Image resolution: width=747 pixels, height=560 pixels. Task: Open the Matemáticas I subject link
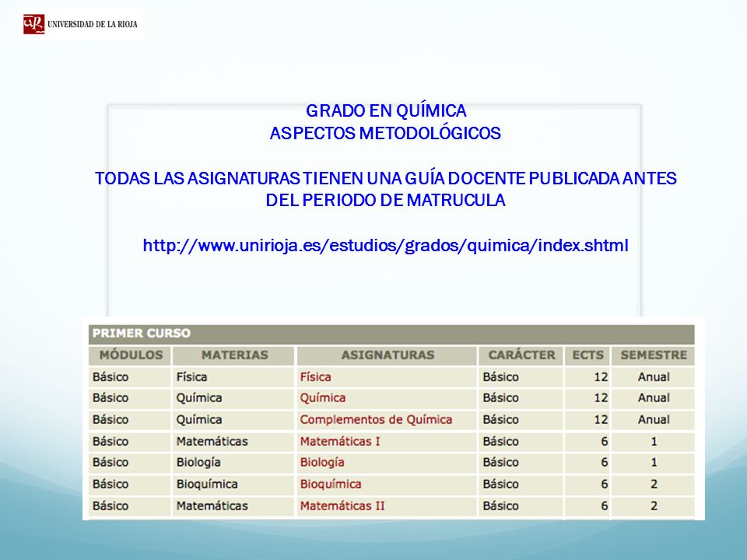click(x=340, y=442)
